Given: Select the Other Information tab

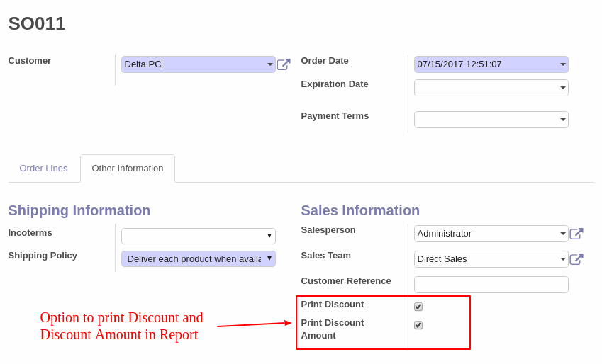Looking at the screenshot, I should 128,169.
